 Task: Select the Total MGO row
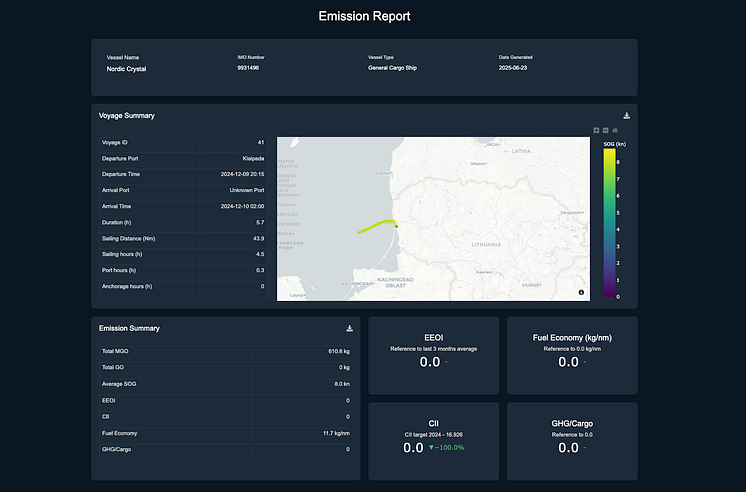225,352
